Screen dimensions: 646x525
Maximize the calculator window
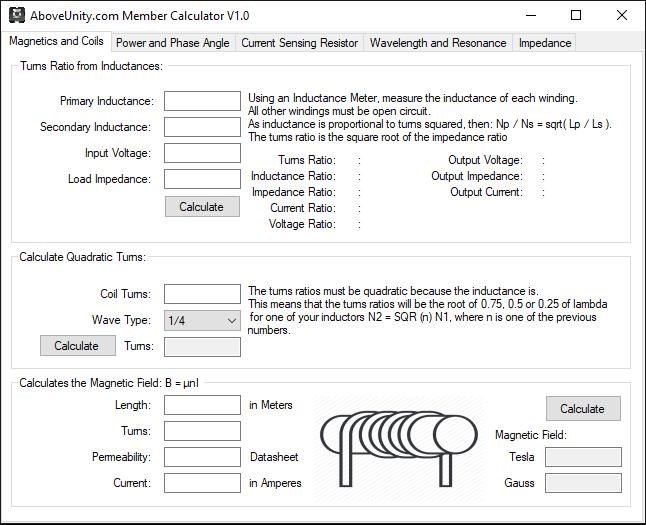576,15
